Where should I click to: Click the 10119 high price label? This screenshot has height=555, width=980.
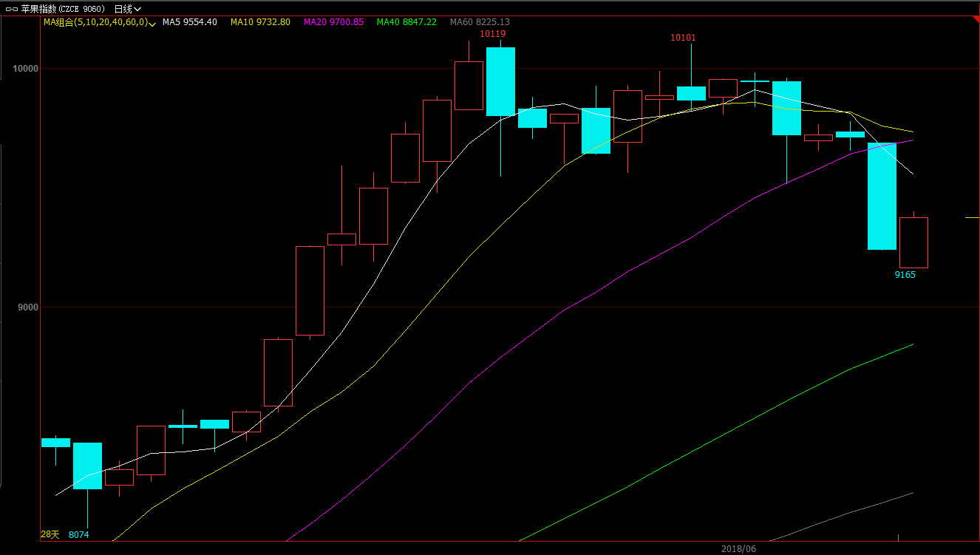493,34
